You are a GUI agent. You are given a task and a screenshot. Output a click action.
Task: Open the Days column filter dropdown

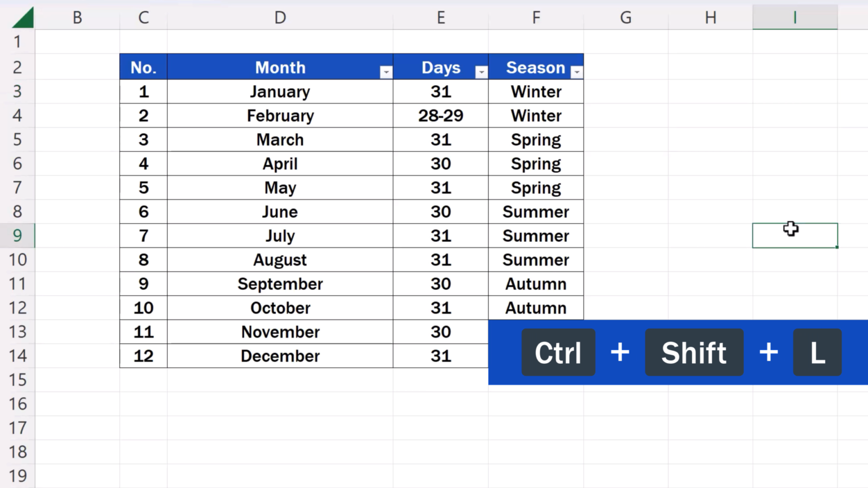[481, 71]
